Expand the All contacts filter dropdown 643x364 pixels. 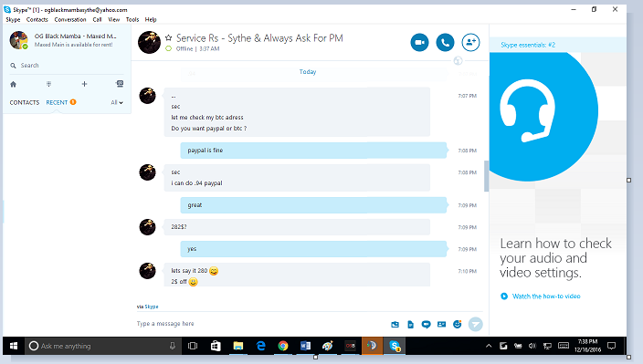117,102
